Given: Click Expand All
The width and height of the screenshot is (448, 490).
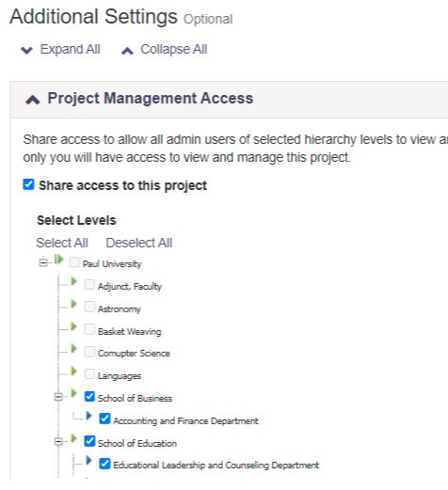Looking at the screenshot, I should [x=60, y=50].
